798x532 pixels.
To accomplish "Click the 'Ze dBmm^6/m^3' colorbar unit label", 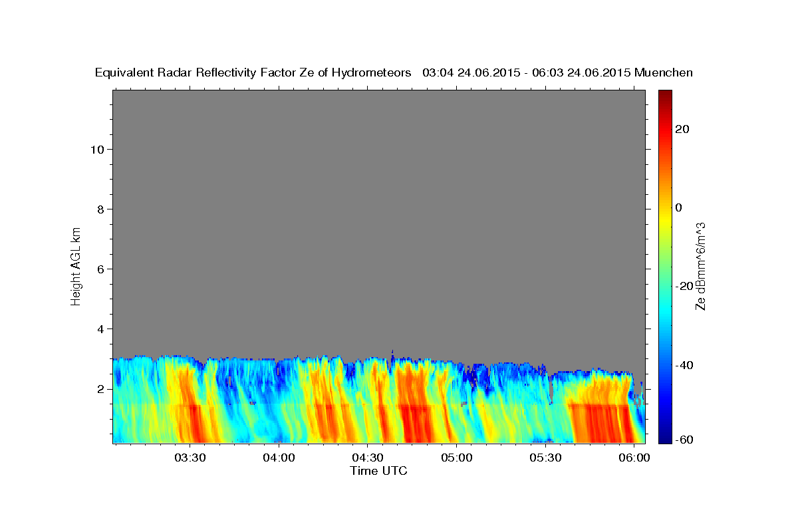I will pyautogui.click(x=700, y=266).
